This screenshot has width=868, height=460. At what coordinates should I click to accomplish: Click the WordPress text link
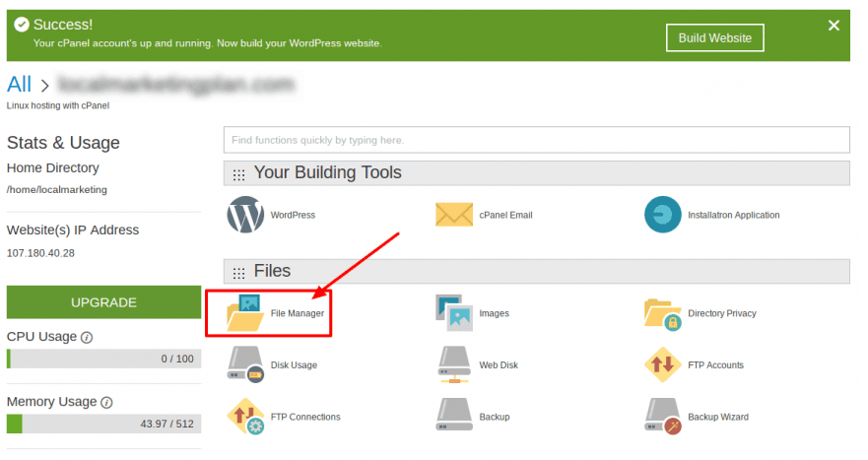293,215
